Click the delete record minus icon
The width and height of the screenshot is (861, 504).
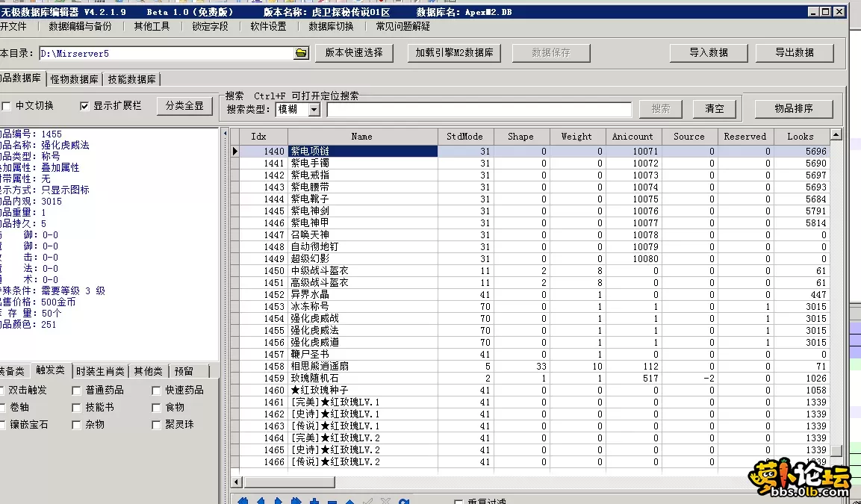point(332,500)
